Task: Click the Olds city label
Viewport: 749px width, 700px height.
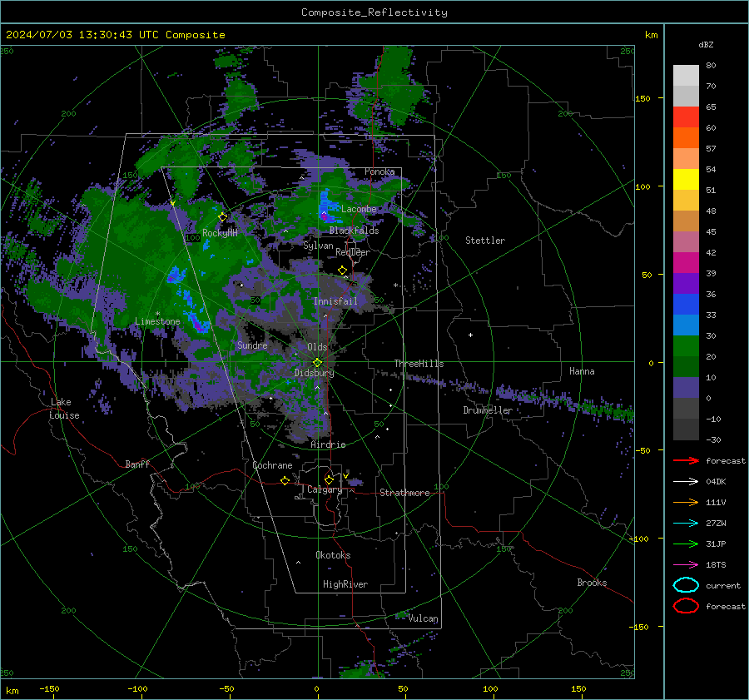Action: point(317,347)
